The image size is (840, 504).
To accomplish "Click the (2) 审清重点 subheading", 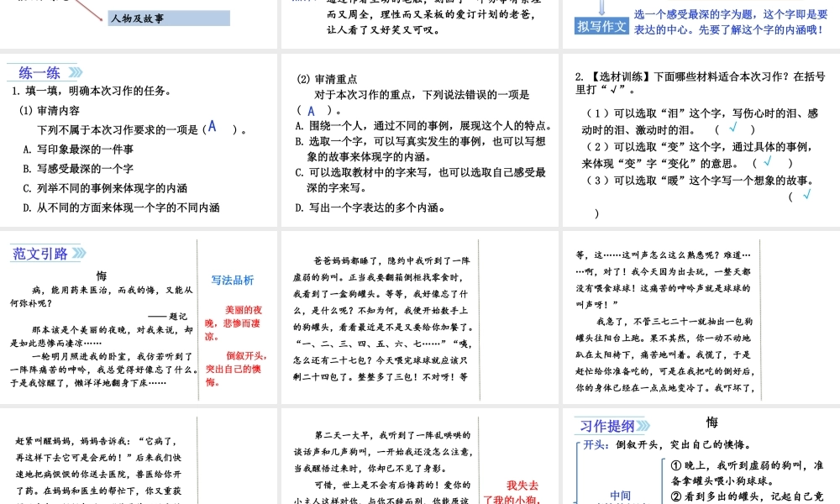I will [327, 79].
